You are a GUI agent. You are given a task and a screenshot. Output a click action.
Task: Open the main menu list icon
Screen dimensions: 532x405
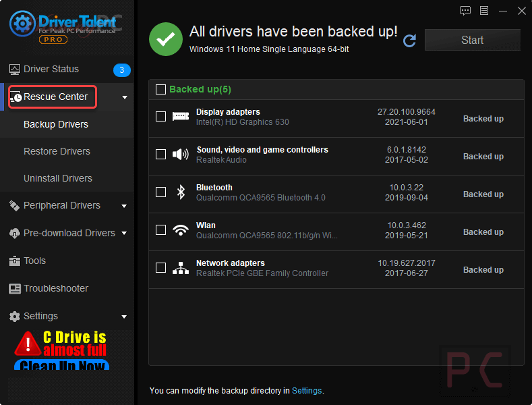[484, 11]
